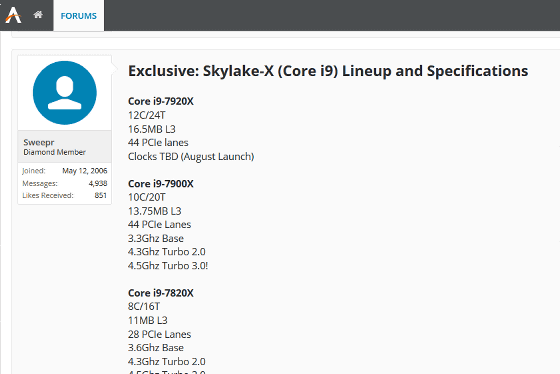Click the Core i9-7820X heading
Screen dimensions: 560x374
pos(161,293)
